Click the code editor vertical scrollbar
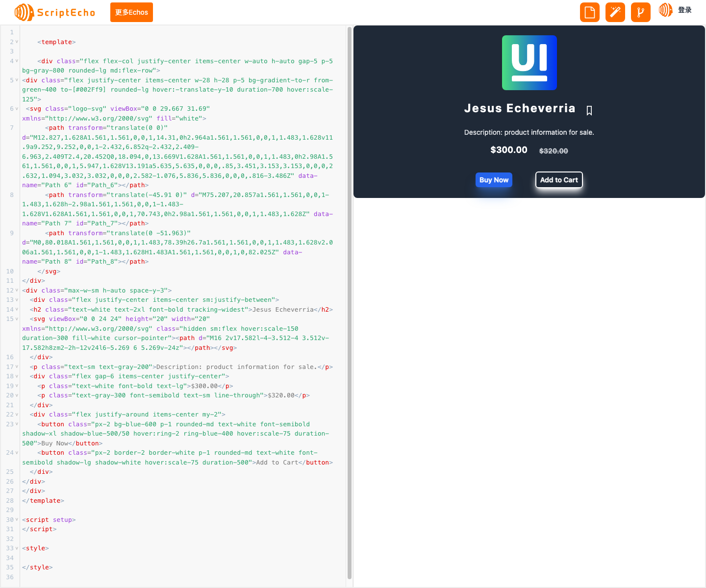 coord(350,303)
